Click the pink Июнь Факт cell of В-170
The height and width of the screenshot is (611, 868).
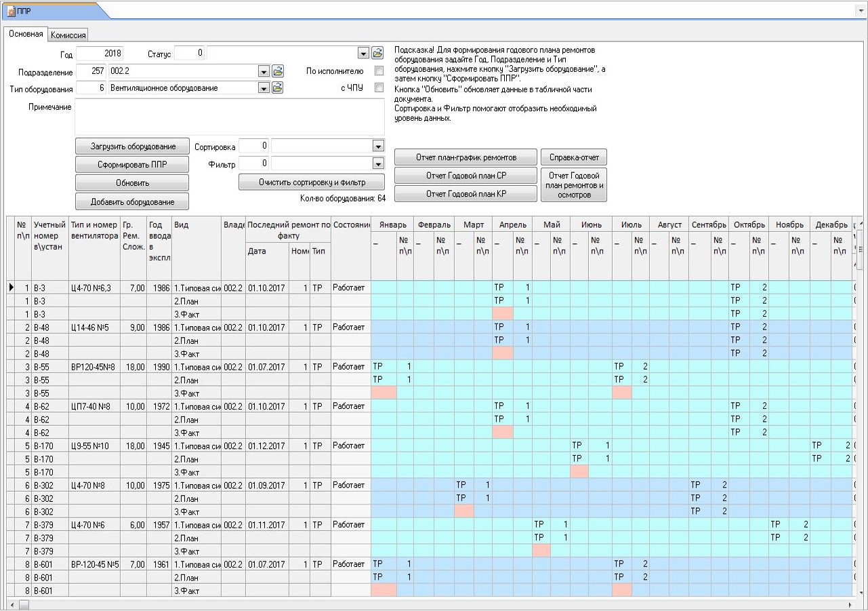[x=579, y=472]
